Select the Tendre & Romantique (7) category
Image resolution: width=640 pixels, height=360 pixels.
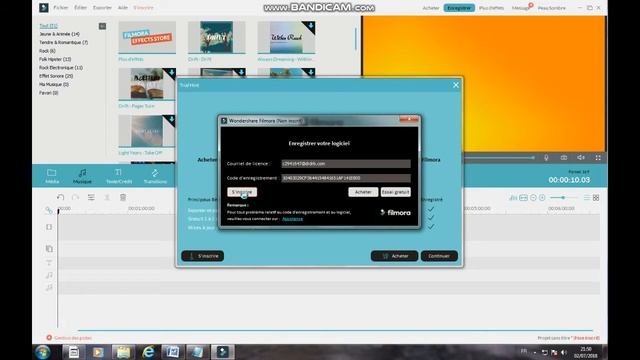pos(63,42)
